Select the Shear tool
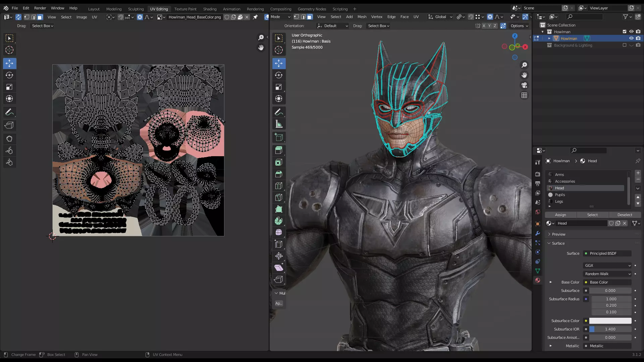Image resolution: width=644 pixels, height=362 pixels. [279, 268]
